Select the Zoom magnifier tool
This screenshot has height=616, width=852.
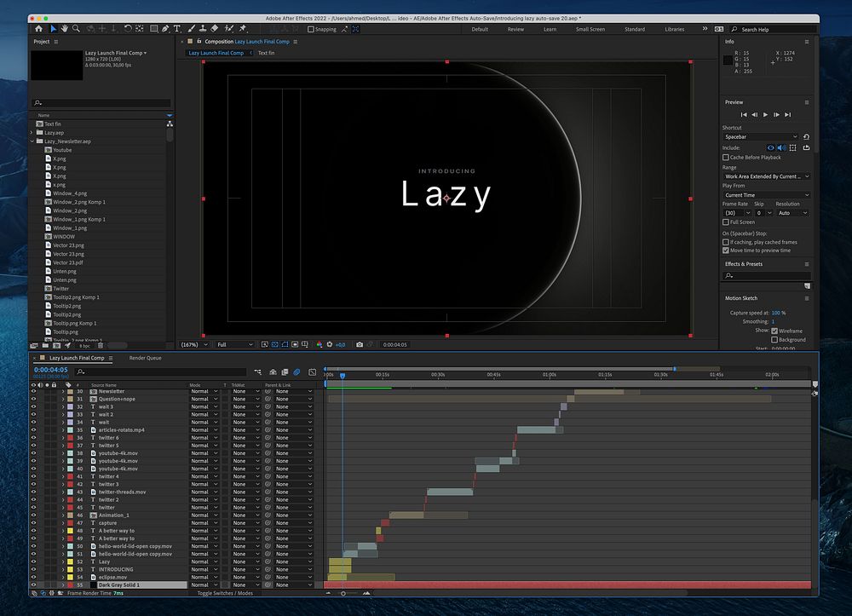point(77,29)
